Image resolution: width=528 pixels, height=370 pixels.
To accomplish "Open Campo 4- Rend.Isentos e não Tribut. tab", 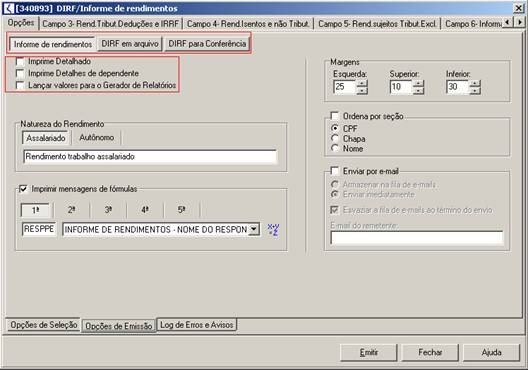I will tap(248, 24).
